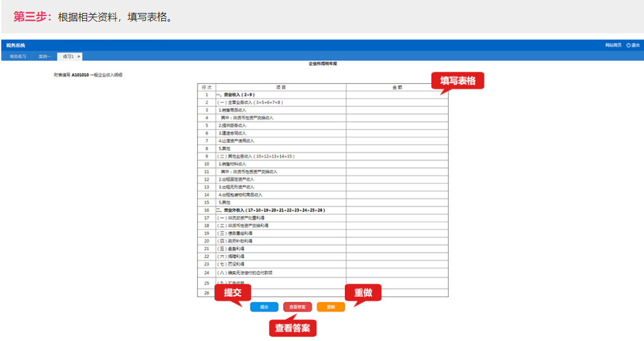Viewport: 644px width, 341px height.
Task: Click amount field for 债务重组利得
Action: tap(397, 234)
